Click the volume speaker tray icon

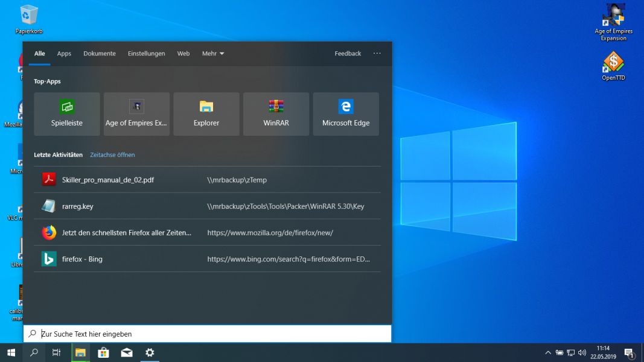[x=582, y=352]
